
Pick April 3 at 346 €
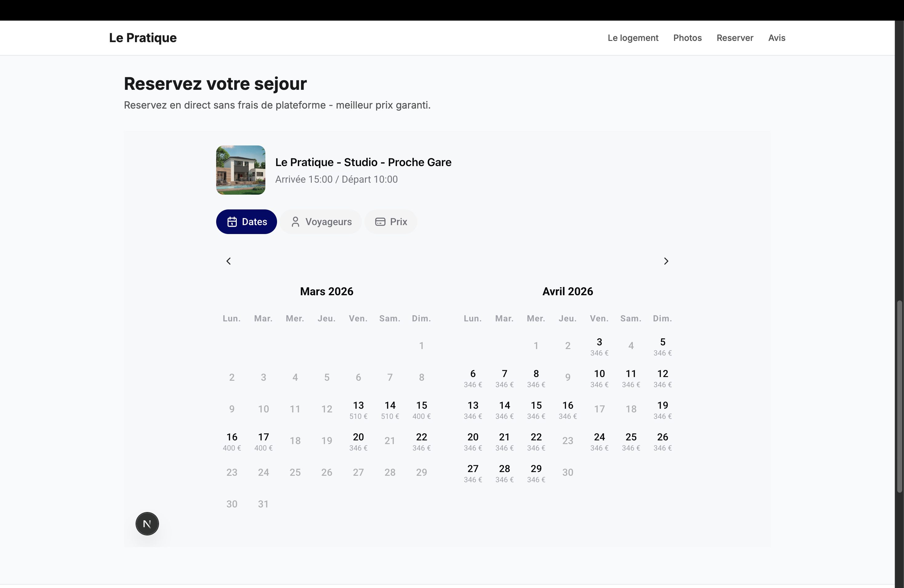point(599,346)
